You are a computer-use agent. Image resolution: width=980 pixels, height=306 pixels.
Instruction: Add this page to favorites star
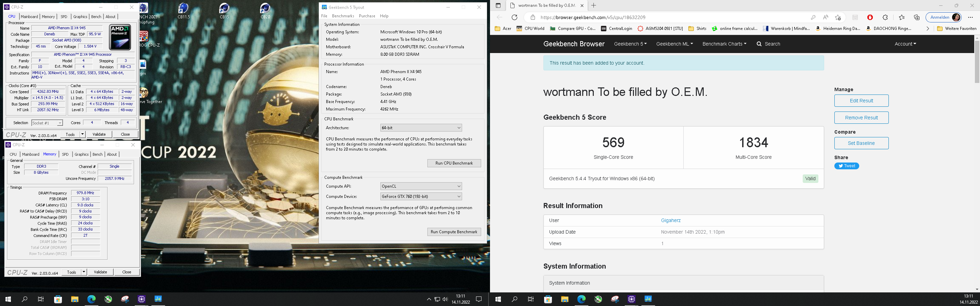[x=838, y=17]
